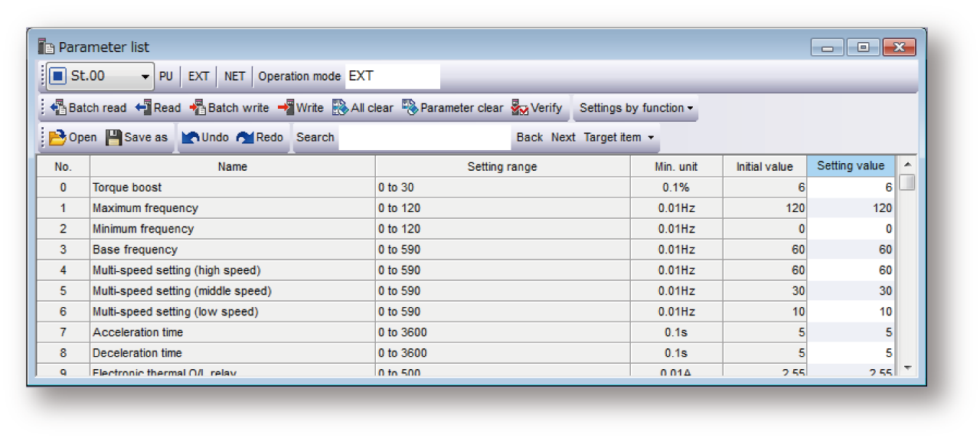
Task: Click the Search text field
Action: pos(424,138)
